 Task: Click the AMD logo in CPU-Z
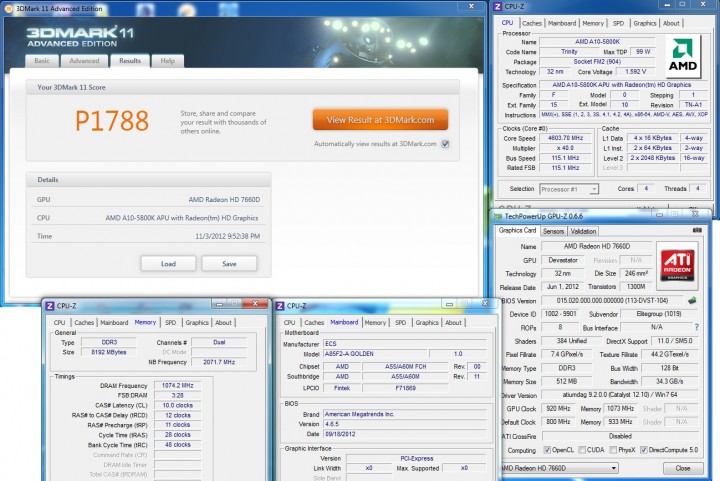pyautogui.click(x=683, y=55)
